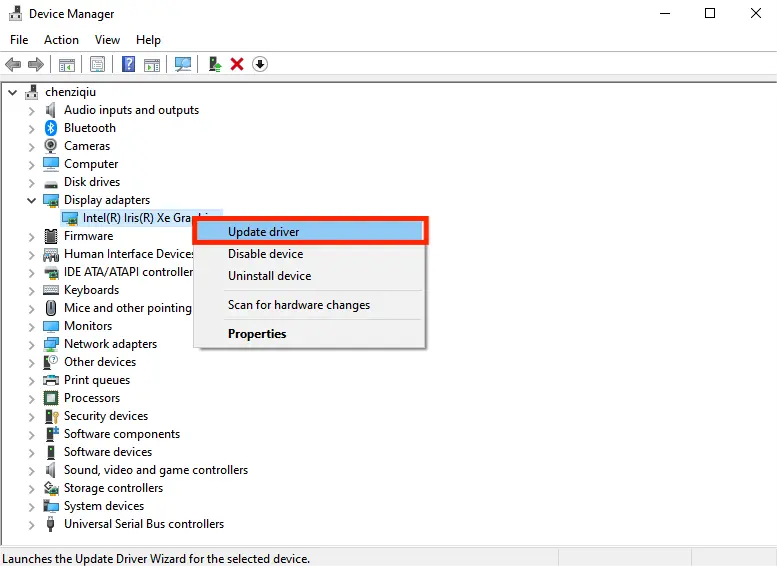
Task: Click the Cameras webcam icon
Action: (51, 146)
